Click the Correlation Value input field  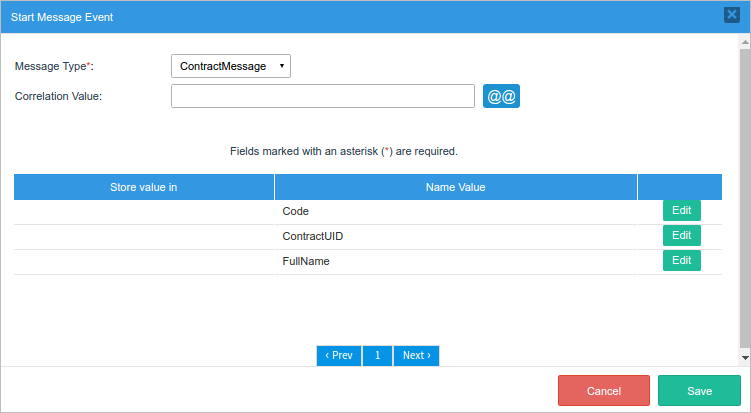[322, 96]
